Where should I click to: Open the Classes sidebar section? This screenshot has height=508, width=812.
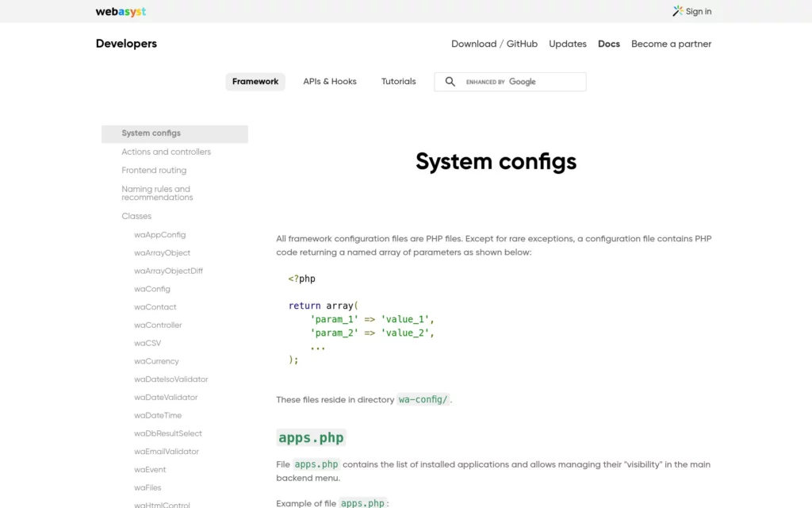(136, 216)
